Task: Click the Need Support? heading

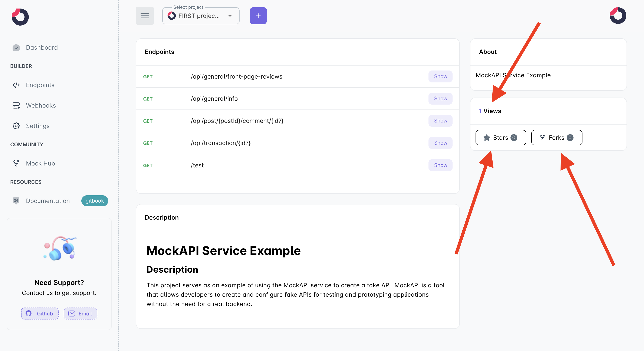Action: pos(59,282)
